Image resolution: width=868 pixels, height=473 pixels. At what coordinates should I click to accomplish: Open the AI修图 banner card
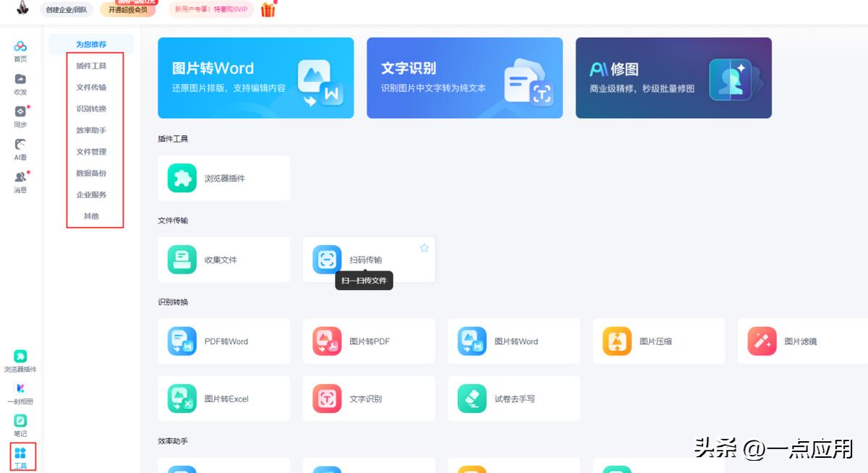[673, 78]
